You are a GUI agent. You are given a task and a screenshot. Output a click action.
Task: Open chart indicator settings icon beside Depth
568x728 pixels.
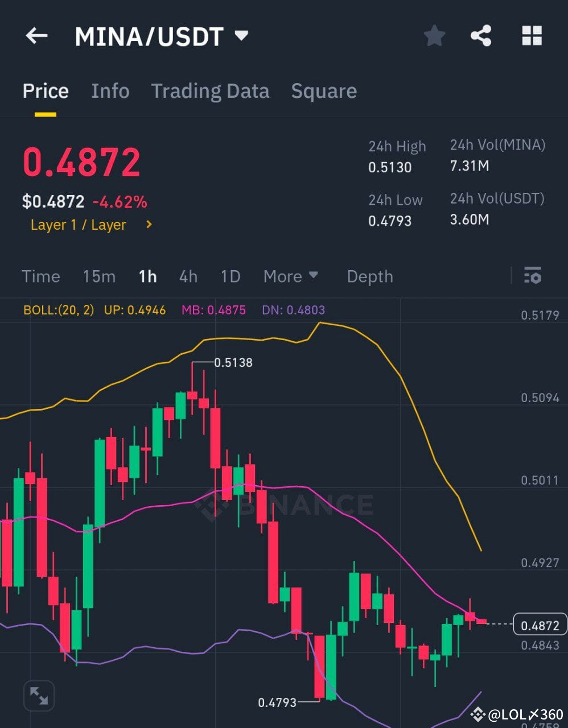click(x=533, y=276)
